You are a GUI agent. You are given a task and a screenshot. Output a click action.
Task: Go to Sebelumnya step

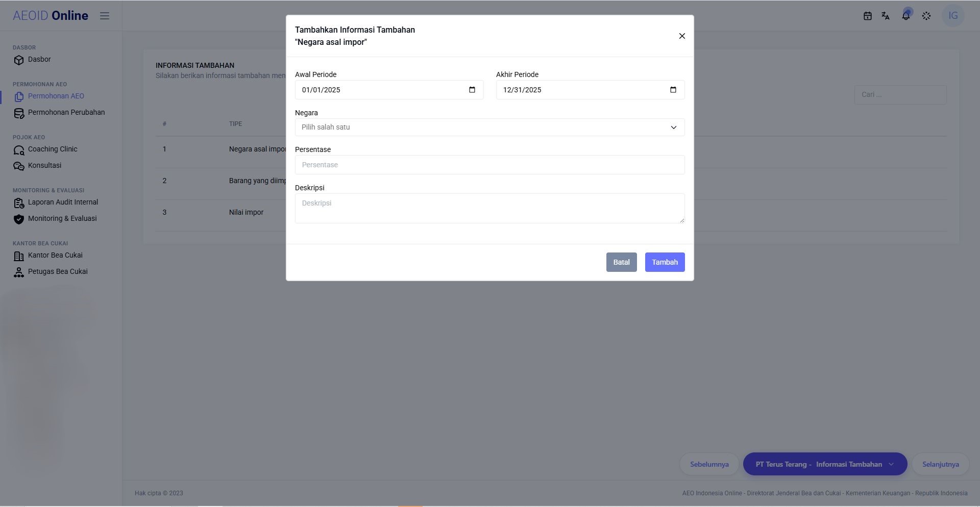(x=709, y=464)
